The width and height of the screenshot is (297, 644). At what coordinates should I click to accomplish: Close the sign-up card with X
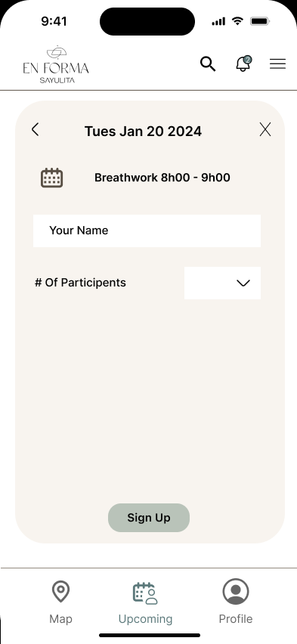[265, 129]
